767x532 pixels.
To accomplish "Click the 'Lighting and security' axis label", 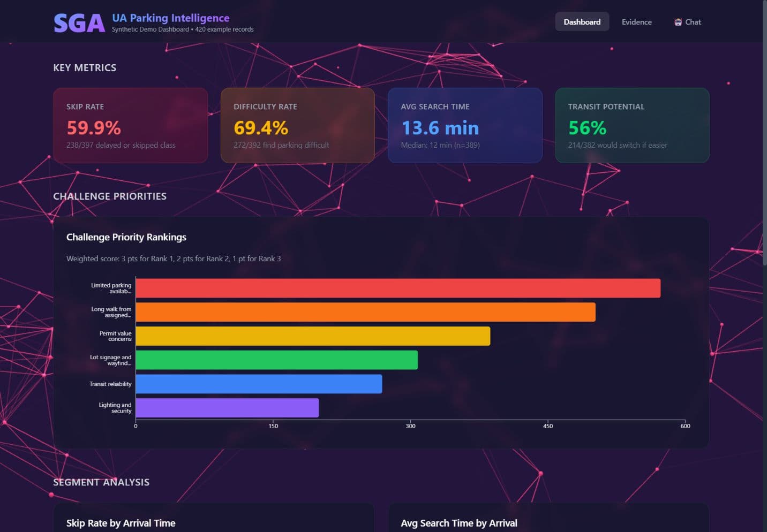I will click(x=115, y=408).
